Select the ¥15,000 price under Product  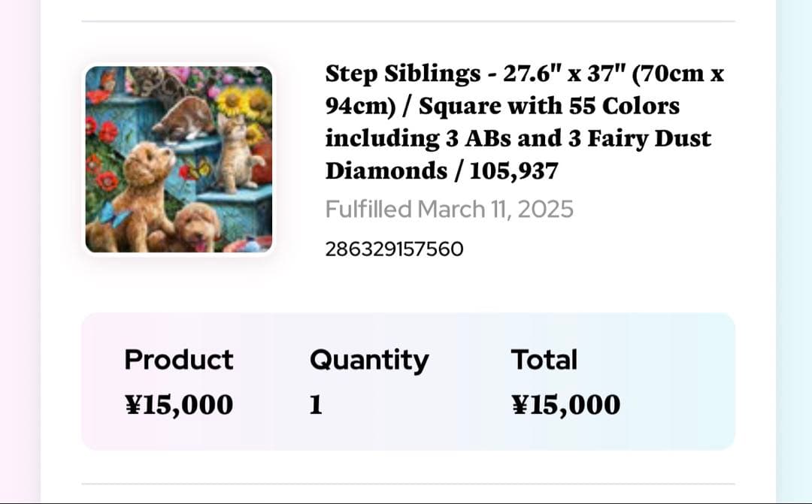pyautogui.click(x=179, y=405)
